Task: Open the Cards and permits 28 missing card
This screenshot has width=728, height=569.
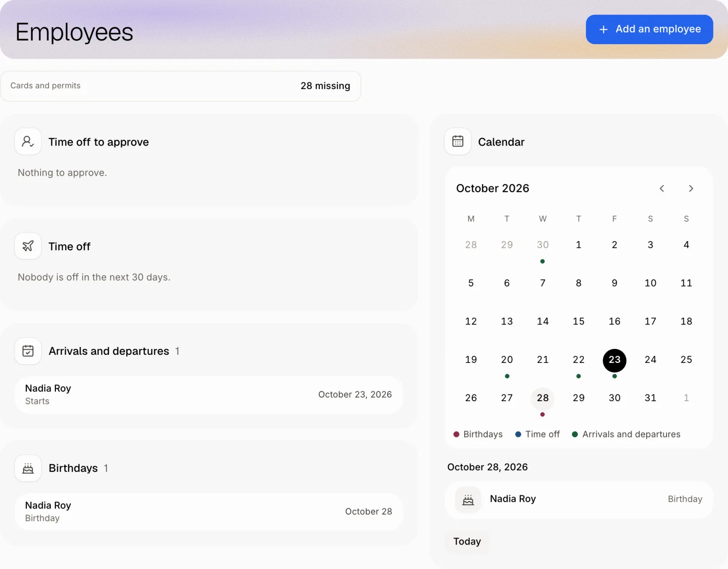Action: point(181,86)
